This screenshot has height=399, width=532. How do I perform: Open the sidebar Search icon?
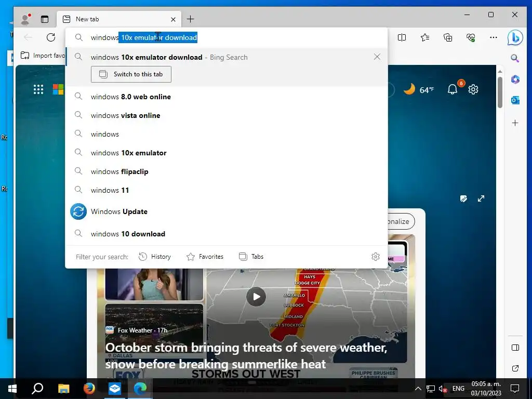coord(515,58)
